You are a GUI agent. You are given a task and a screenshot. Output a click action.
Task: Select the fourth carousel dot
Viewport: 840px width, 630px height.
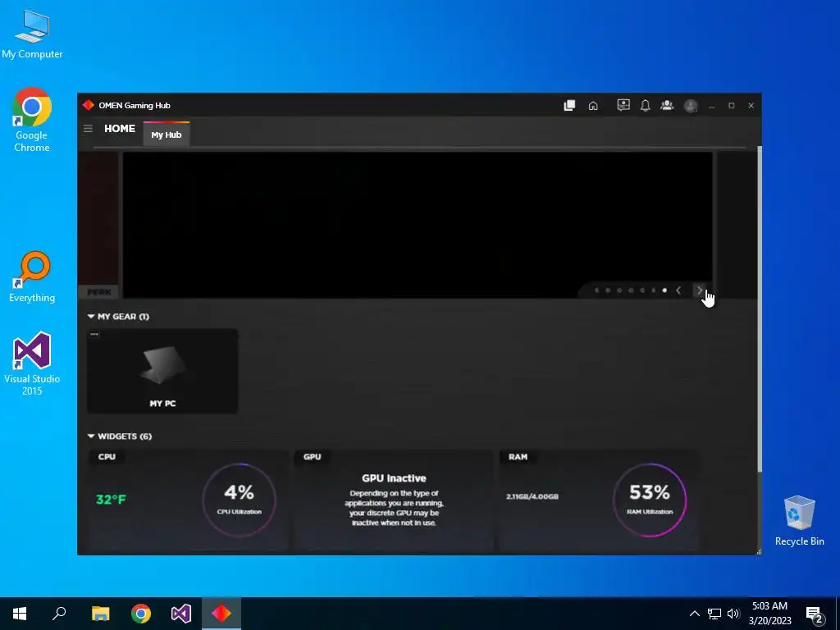(631, 290)
